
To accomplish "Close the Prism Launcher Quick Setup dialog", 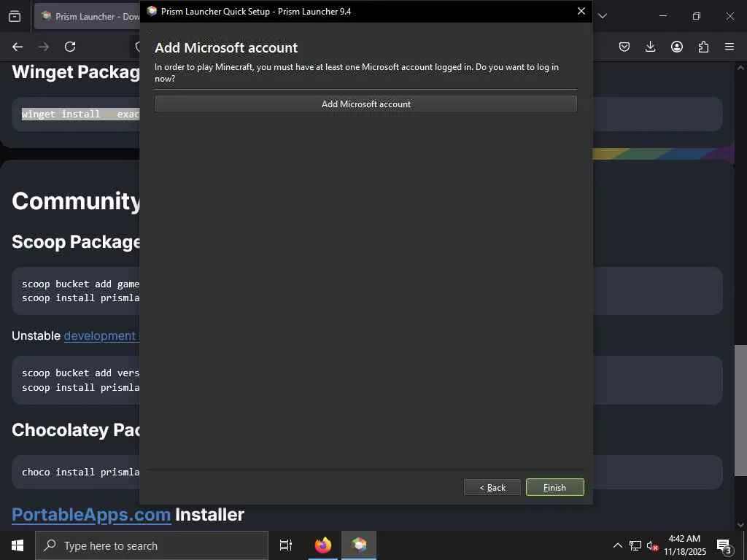I will (x=581, y=11).
